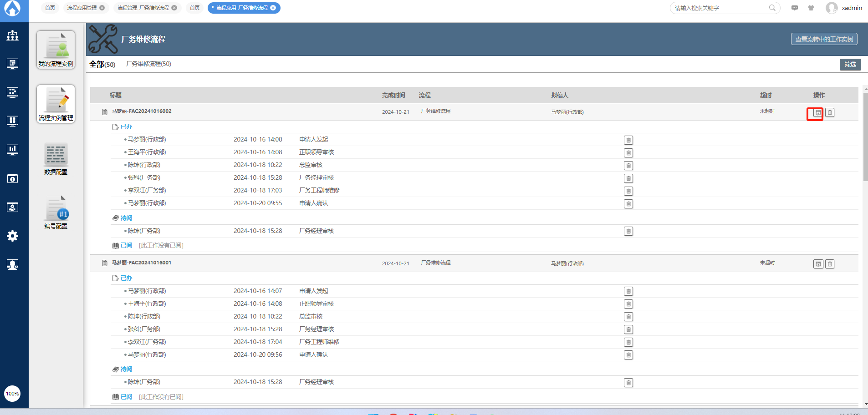This screenshot has height=415, width=868.
Task: Select the 全部(50) filter tab
Action: click(102, 64)
